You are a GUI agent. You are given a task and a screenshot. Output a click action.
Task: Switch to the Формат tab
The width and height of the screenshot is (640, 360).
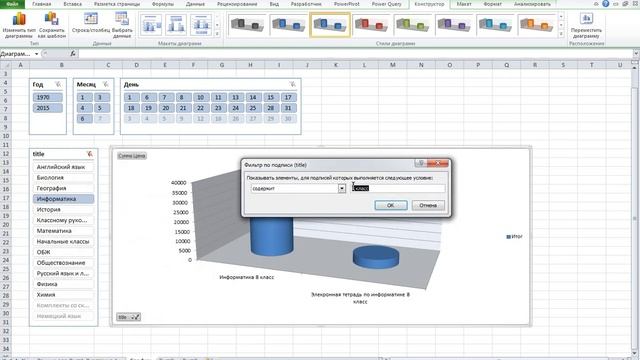493,4
